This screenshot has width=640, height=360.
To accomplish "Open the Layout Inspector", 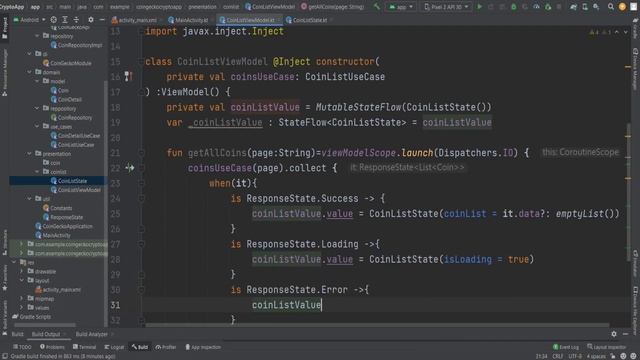I will tap(606, 347).
